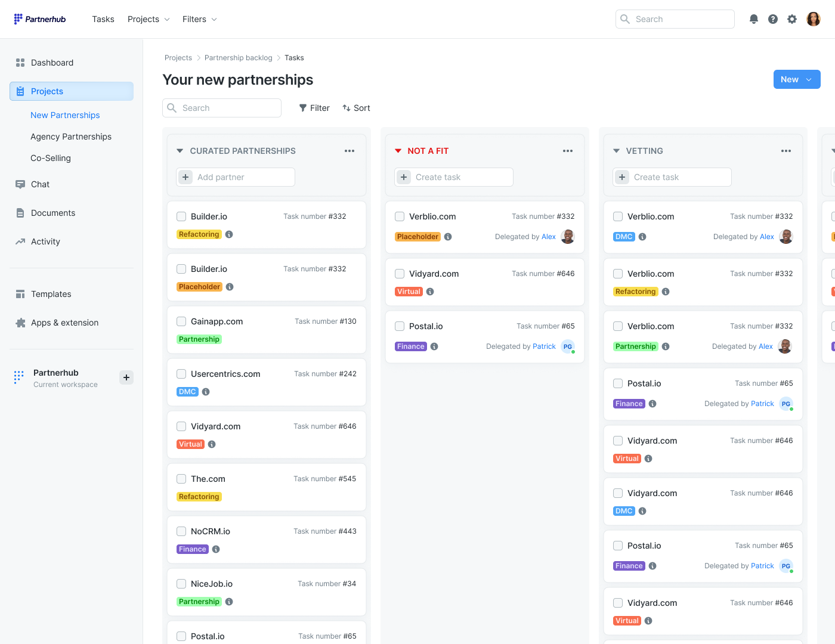Select Projects in the sidebar
Screen dimensions: 835x644
(x=72, y=91)
